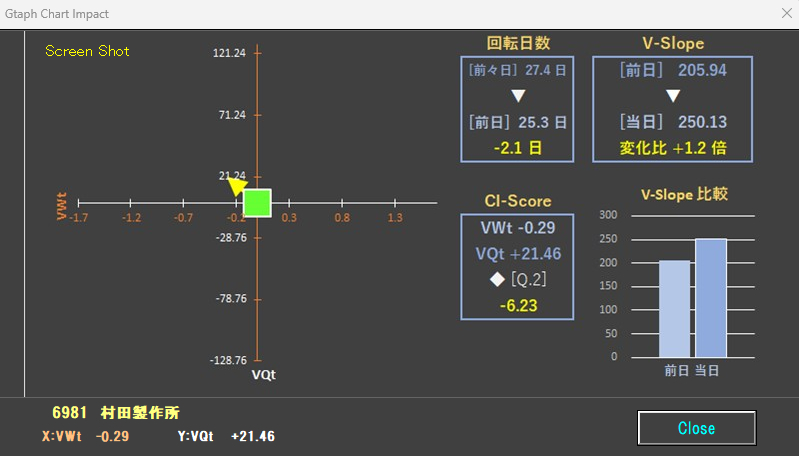799x456 pixels.
Task: Click the 6981 村田製作所 stock name
Action: pos(116,413)
